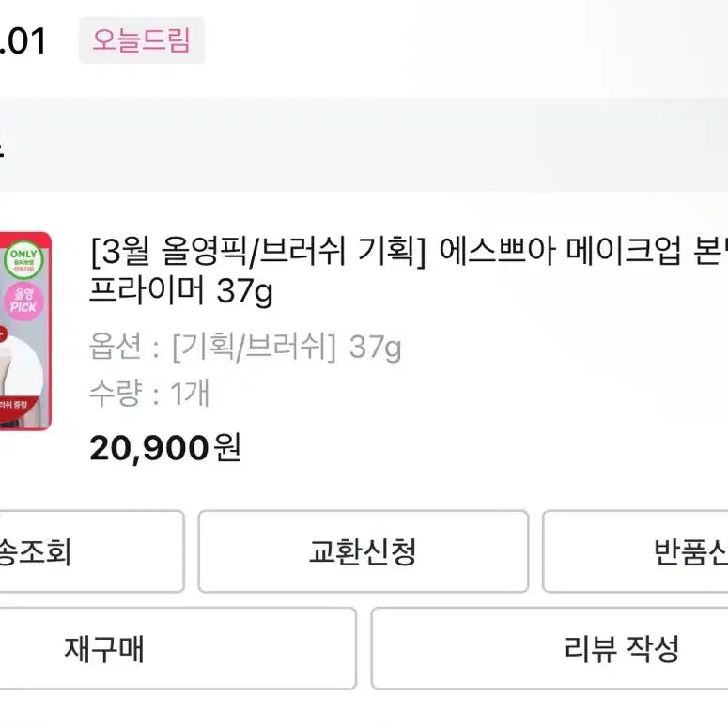Tap the 수량 1개 quantity line
This screenshot has height=728, width=728.
149,393
